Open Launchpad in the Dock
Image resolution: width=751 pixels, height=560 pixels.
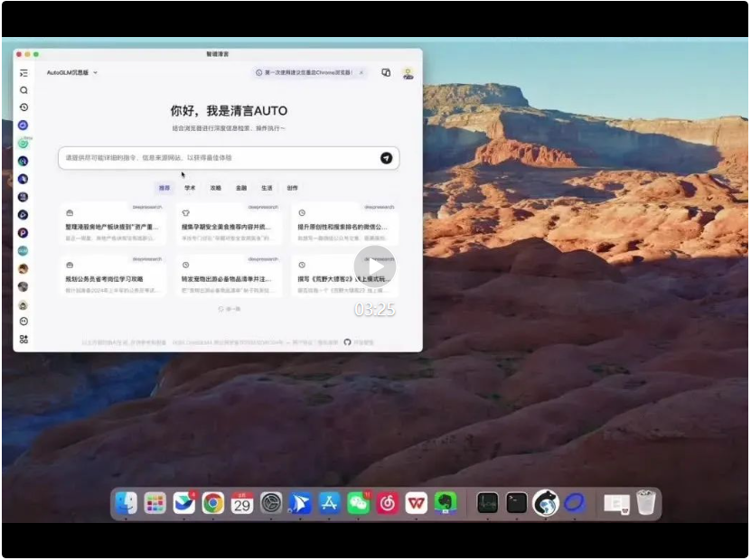tap(155, 503)
